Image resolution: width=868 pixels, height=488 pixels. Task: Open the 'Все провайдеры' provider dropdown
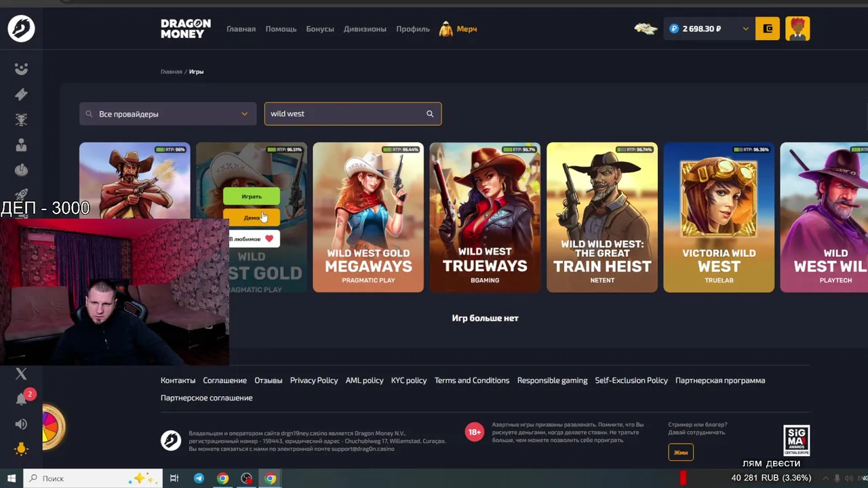[167, 114]
